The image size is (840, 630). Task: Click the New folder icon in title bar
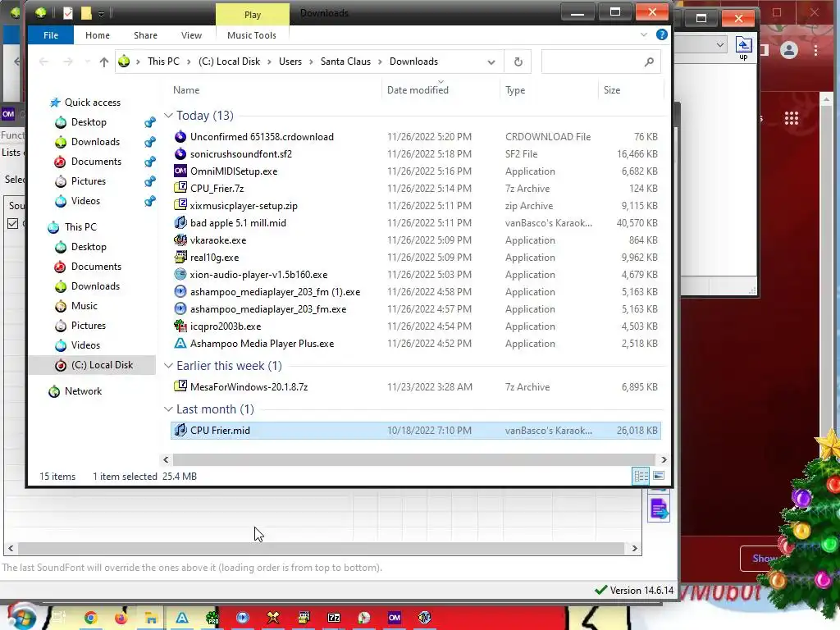click(x=86, y=13)
